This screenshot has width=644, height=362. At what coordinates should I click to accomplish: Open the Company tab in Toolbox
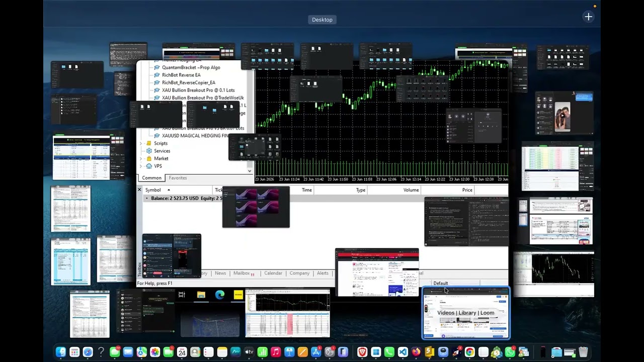tap(299, 273)
